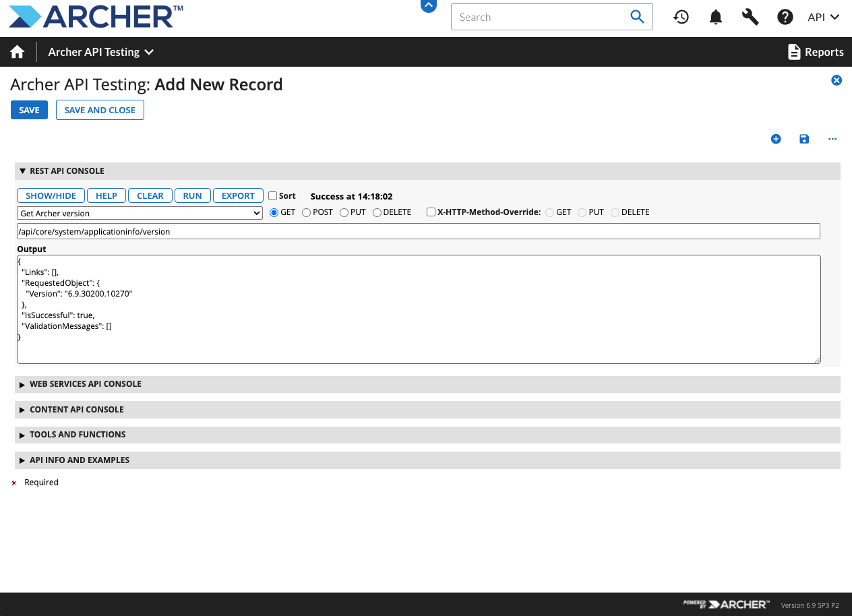
Task: Click the circular plus icon to add content
Action: click(x=776, y=139)
